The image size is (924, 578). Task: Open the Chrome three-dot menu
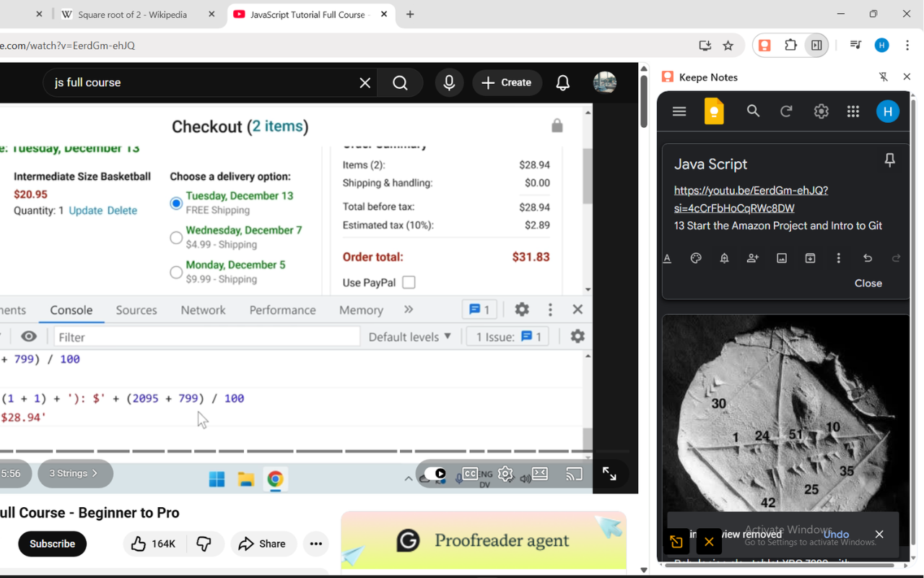907,46
